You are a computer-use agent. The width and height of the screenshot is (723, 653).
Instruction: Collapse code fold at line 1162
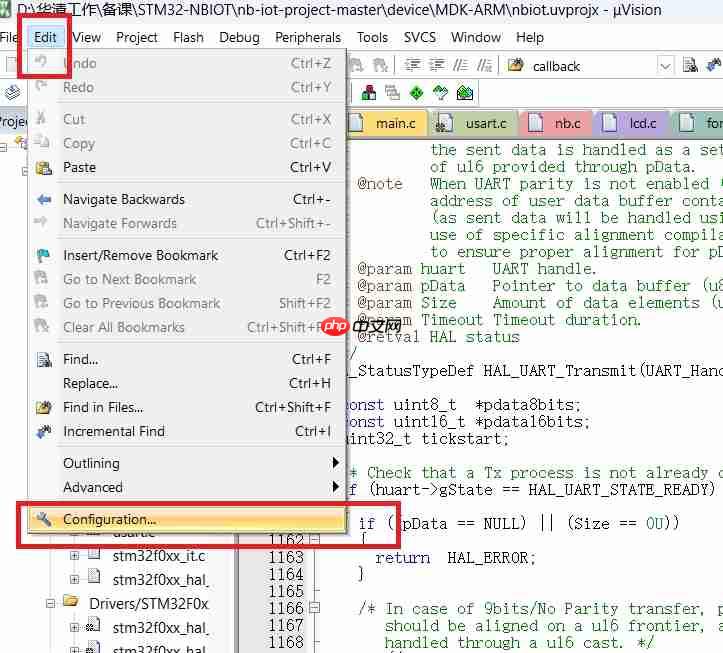[314, 540]
